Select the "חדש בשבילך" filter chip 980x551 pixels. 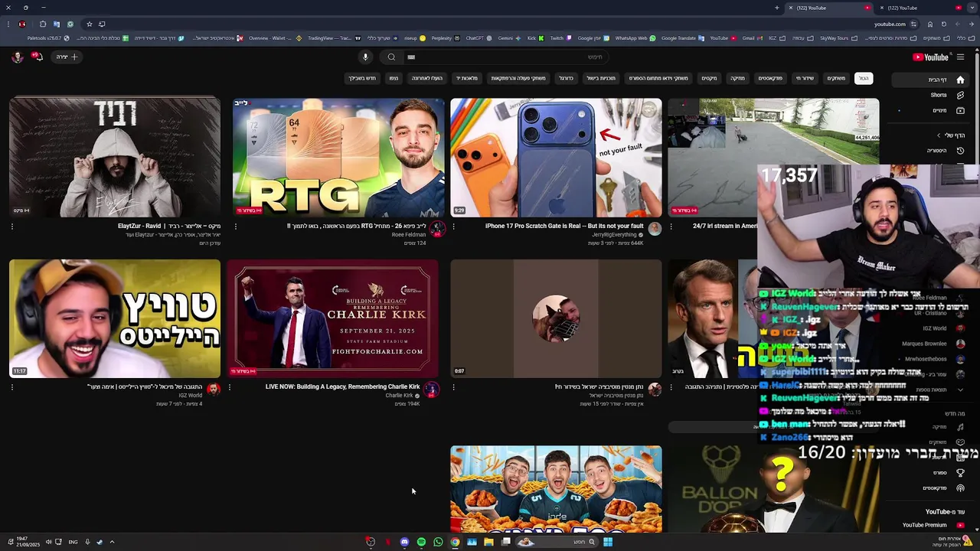point(362,78)
